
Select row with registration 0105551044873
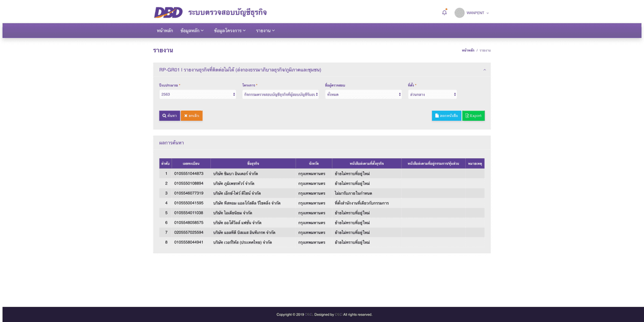pos(322,174)
